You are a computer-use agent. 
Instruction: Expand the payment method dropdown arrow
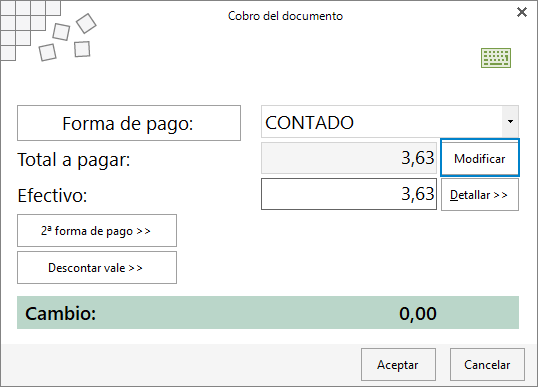coord(510,122)
